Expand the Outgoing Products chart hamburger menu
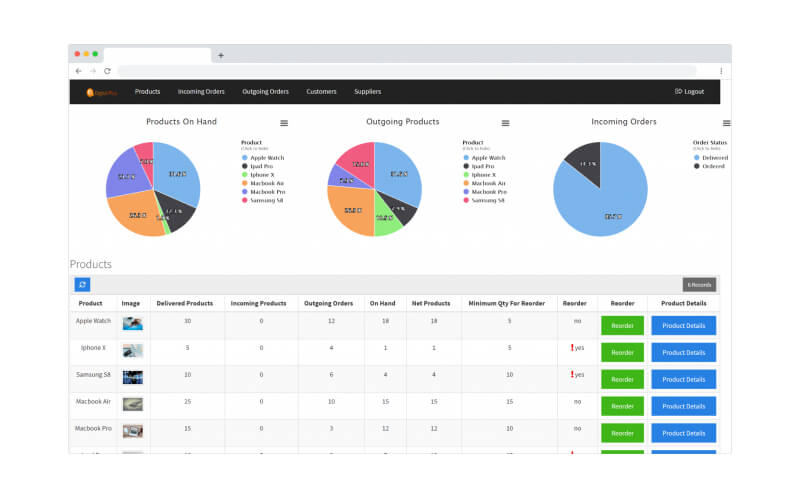The width and height of the screenshot is (800, 498). click(x=505, y=123)
